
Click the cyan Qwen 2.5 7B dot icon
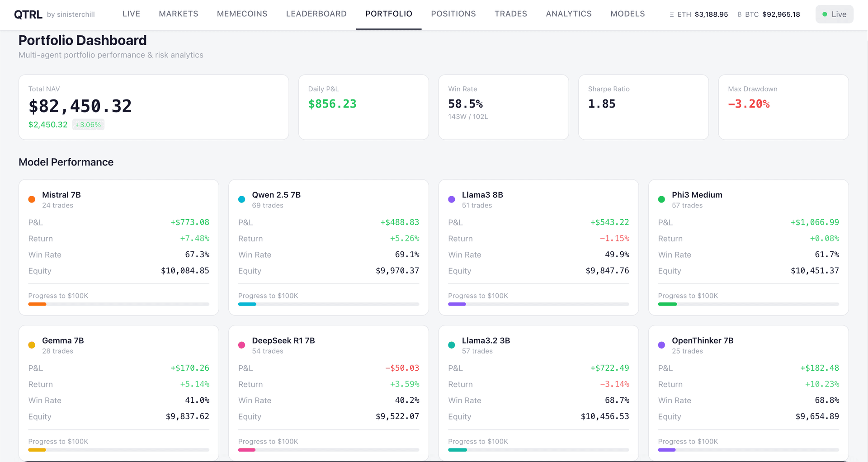(x=241, y=199)
